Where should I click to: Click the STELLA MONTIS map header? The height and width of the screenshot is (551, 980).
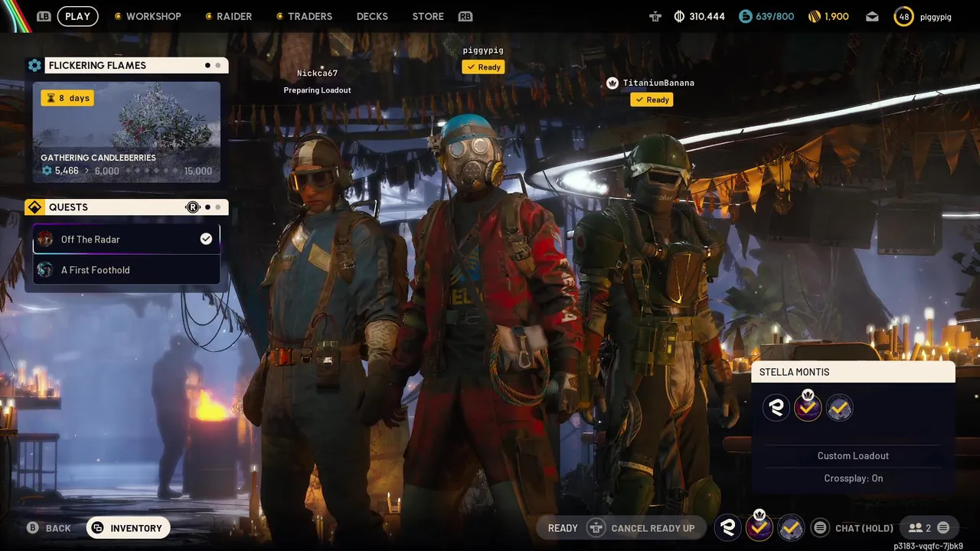(853, 372)
